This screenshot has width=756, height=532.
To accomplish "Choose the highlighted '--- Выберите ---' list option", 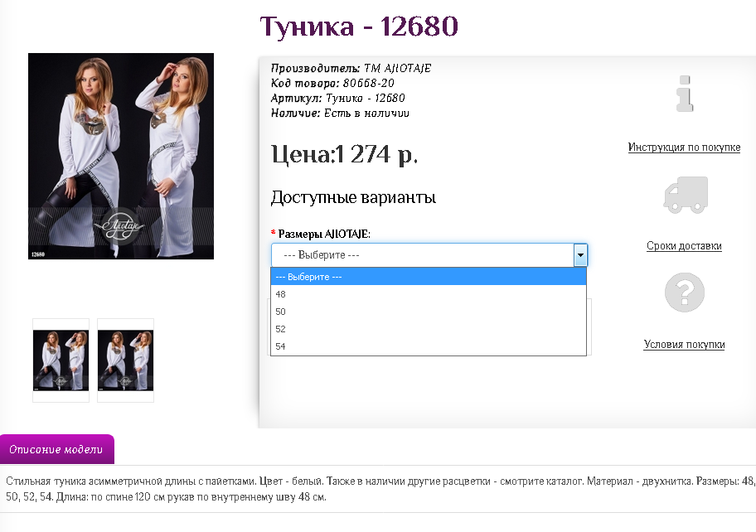I will (428, 277).
